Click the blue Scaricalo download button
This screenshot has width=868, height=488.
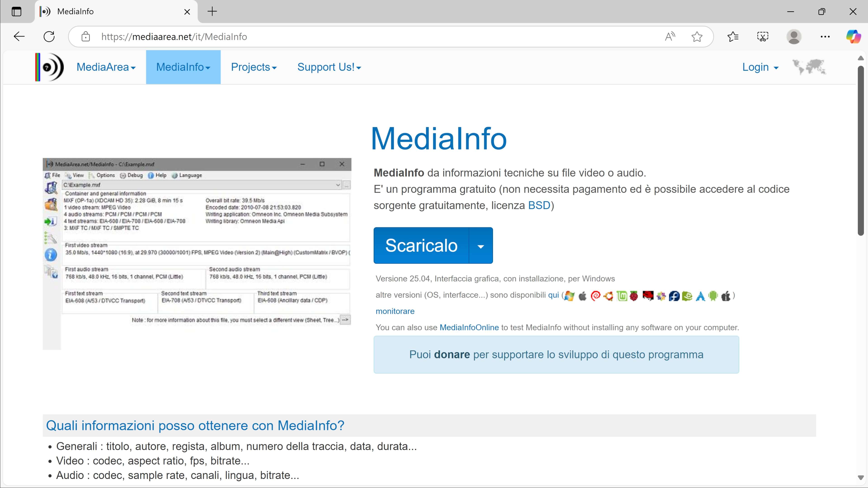[421, 246]
